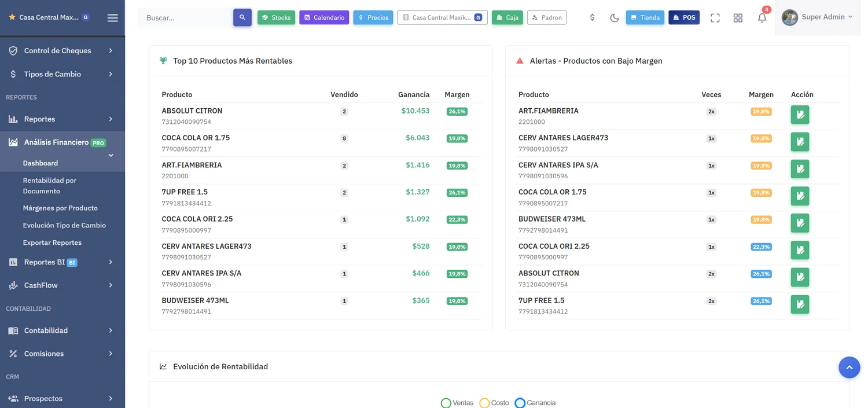868x408 pixels.
Task: Click the green Stocks button
Action: tap(276, 17)
